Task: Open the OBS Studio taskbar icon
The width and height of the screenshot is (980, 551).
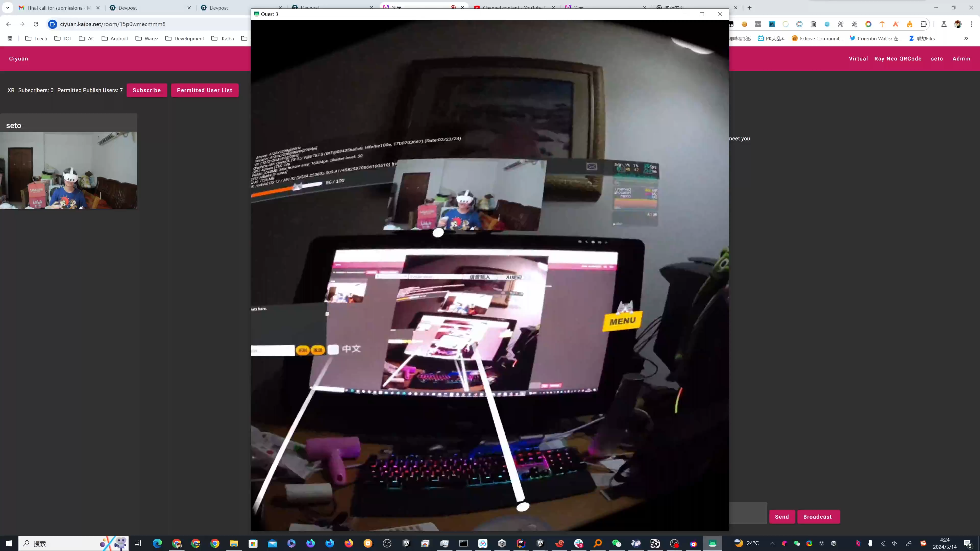Action: 387,543
